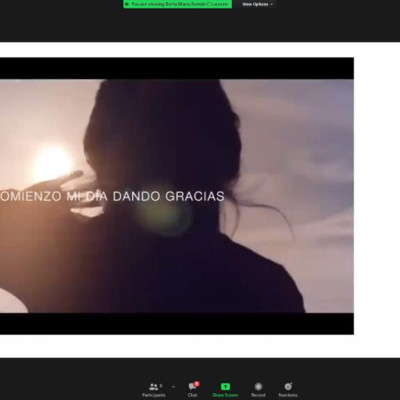The image size is (400, 400).
Task: Click the Share Screen text label
Action: point(225,395)
